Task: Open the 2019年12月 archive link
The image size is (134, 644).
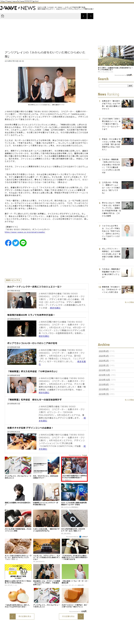Action: pos(104,370)
